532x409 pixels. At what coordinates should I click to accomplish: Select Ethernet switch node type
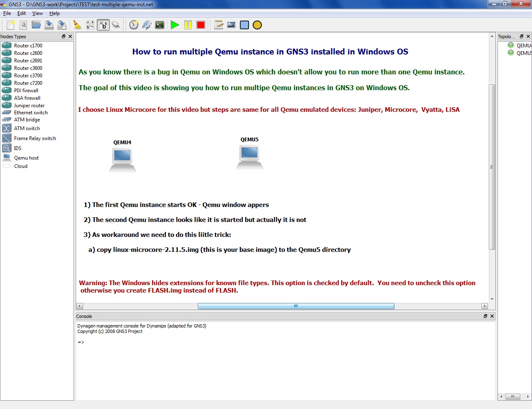pos(31,113)
